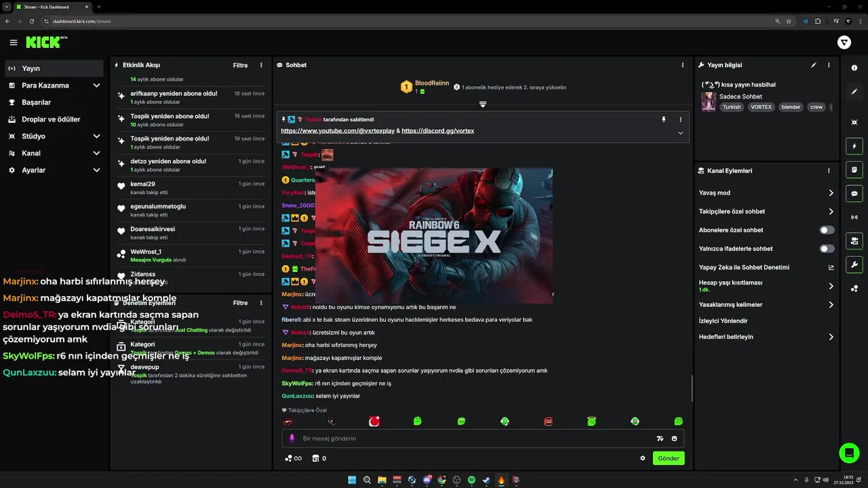Expand the pinned message chevron
The width and height of the screenshot is (868, 488).
pos(680,133)
